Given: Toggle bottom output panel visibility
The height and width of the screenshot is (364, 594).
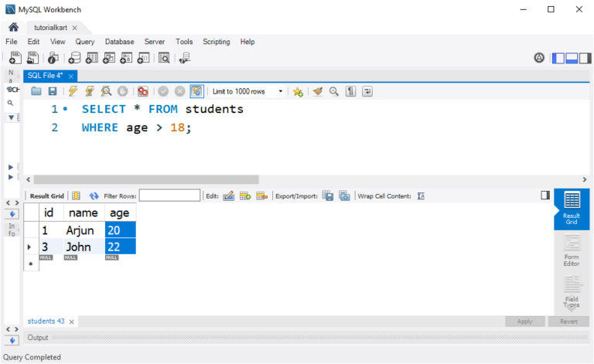Looking at the screenshot, I should [x=572, y=58].
